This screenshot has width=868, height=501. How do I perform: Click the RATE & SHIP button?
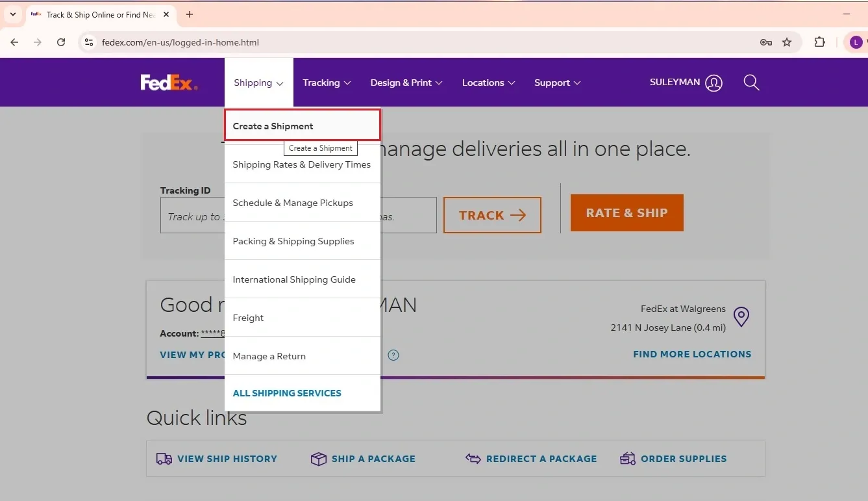point(626,212)
